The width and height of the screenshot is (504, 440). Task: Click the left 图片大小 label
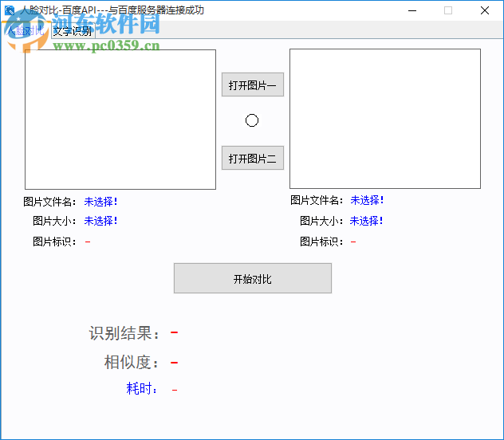pyautogui.click(x=54, y=221)
